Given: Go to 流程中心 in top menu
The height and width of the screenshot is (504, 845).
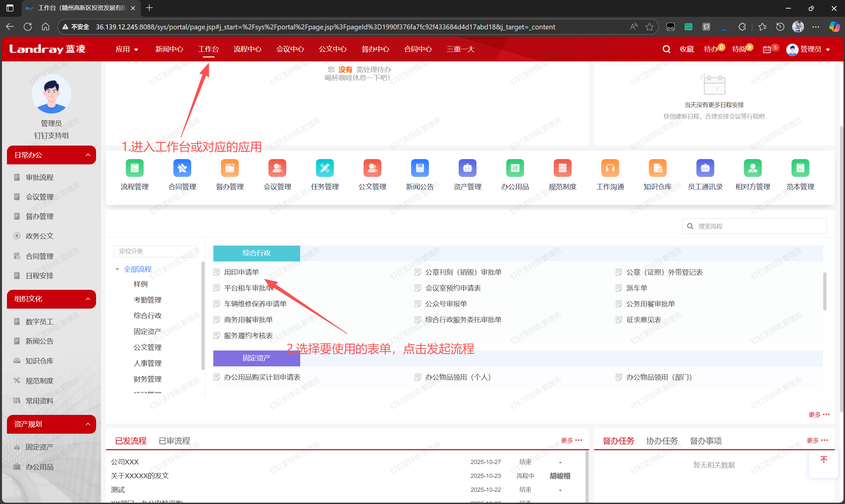Looking at the screenshot, I should pyautogui.click(x=247, y=49).
